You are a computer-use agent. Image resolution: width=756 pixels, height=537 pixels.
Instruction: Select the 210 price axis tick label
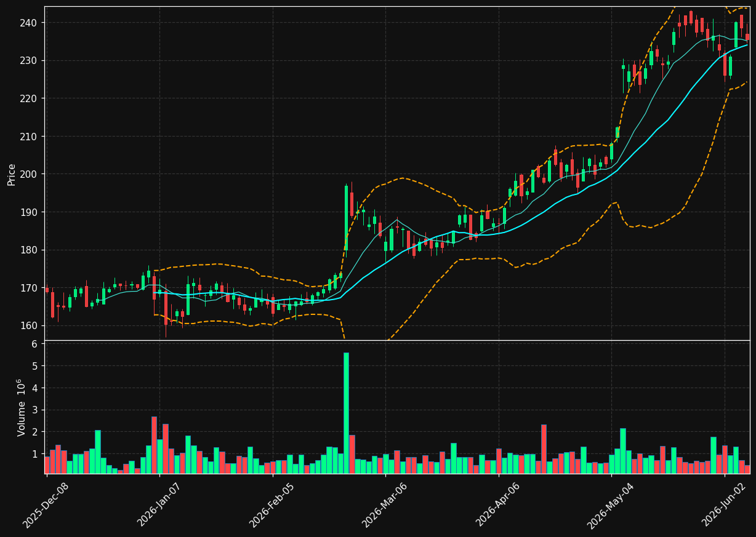tap(29, 136)
